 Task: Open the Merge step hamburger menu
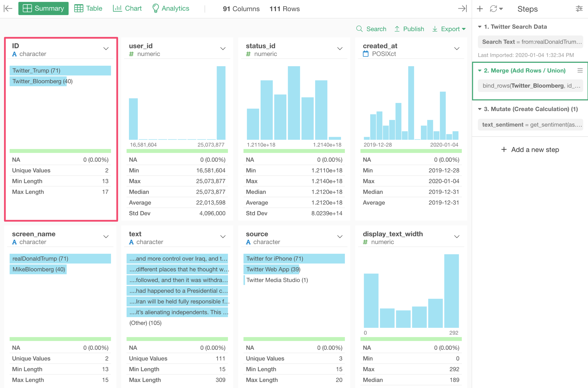(580, 70)
